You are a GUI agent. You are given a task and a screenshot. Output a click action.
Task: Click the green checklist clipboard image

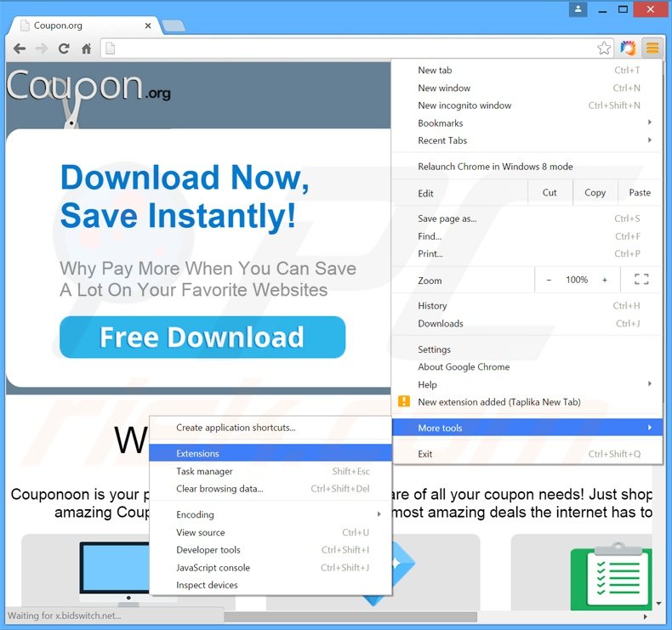612,576
